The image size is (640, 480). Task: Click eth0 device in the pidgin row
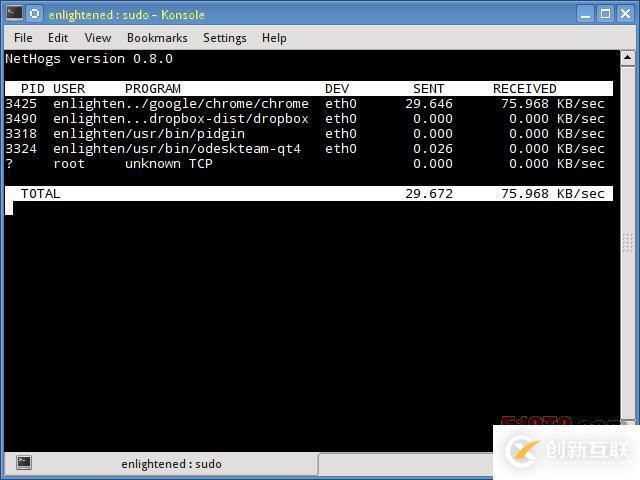(341, 134)
